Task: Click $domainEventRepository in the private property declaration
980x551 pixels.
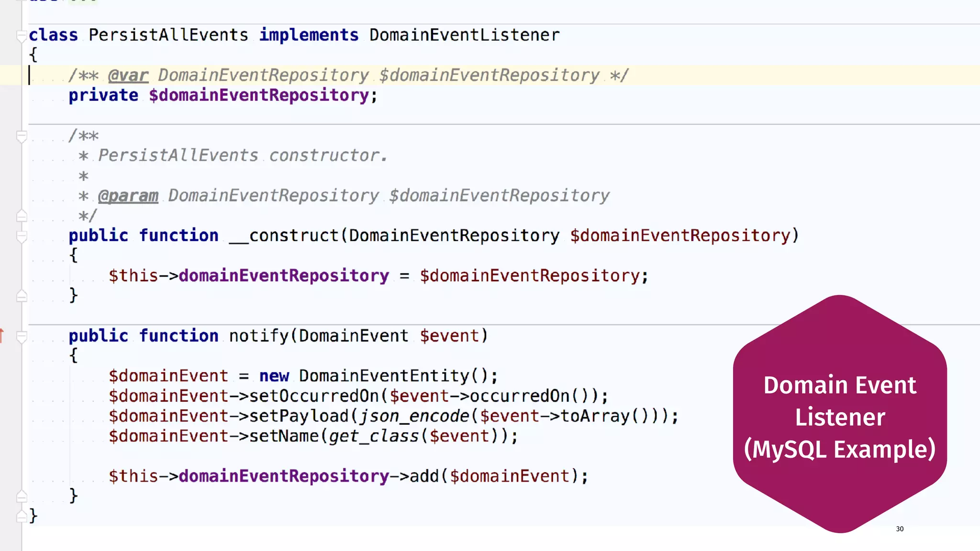Action: click(x=259, y=95)
